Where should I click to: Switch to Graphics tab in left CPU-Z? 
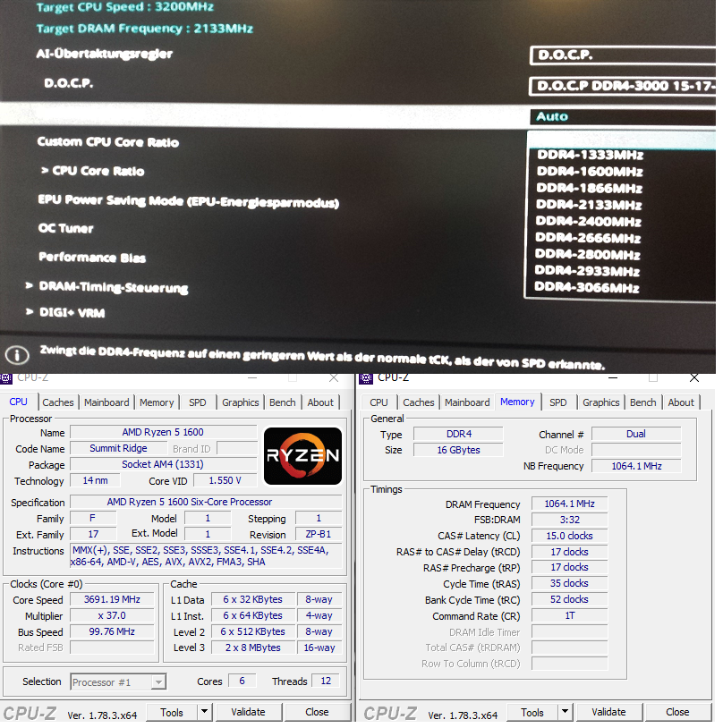240,402
